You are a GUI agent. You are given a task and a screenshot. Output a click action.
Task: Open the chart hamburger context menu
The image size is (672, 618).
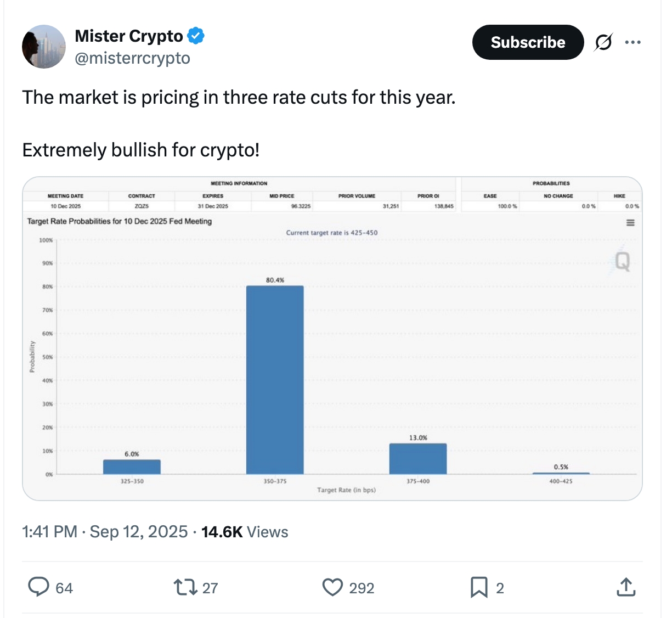tap(630, 223)
